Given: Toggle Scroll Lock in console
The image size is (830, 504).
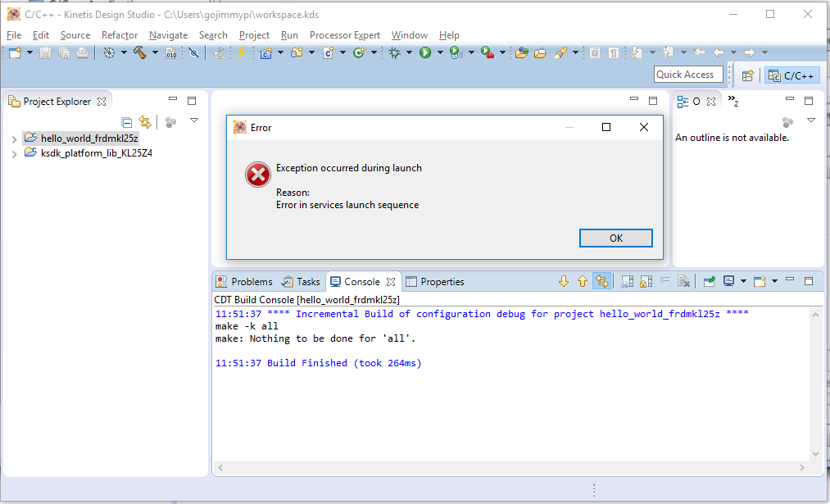Looking at the screenshot, I should tap(646, 281).
